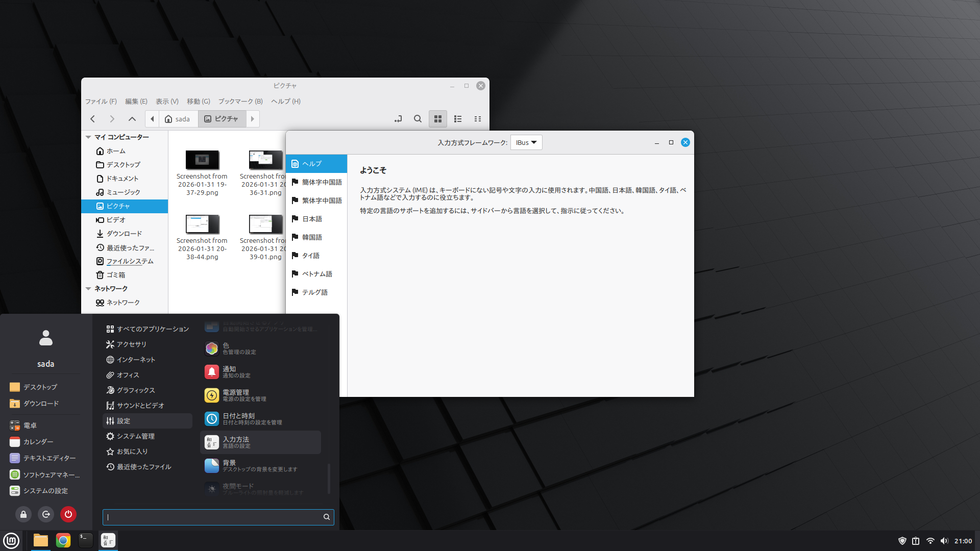The width and height of the screenshot is (980, 551).
Task: Select システム管理 category in menu
Action: [x=136, y=436]
